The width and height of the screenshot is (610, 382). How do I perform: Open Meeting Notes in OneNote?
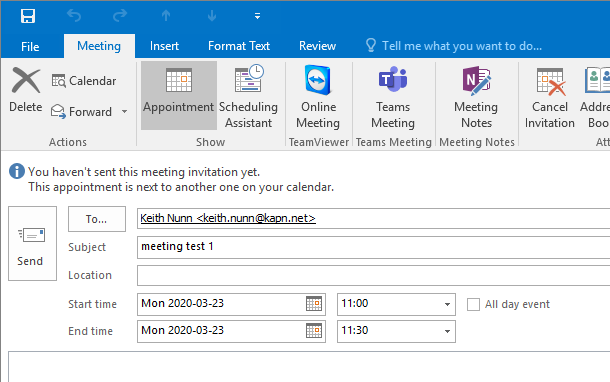pyautogui.click(x=476, y=96)
